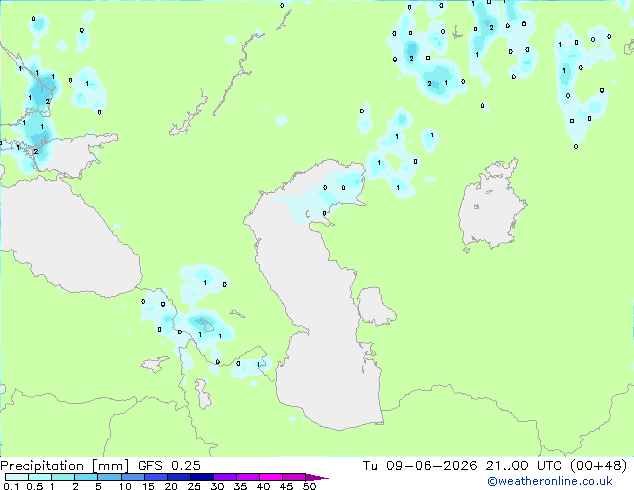Select the 0.5–1 mm legend swatch
Image resolution: width=634 pixels, height=490 pixels.
pos(40,477)
